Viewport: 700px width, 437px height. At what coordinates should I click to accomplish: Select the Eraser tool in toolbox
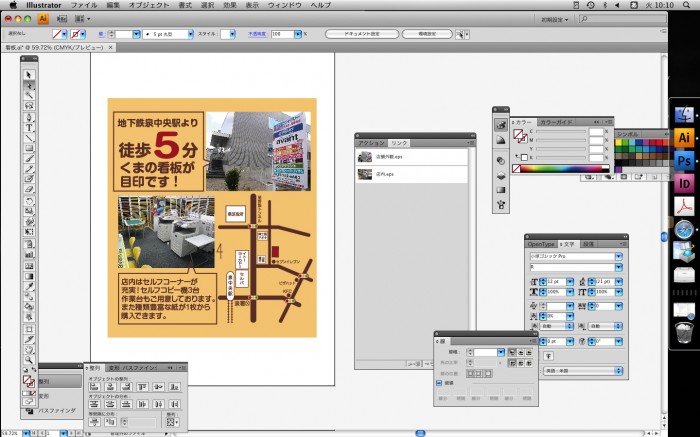click(x=29, y=190)
